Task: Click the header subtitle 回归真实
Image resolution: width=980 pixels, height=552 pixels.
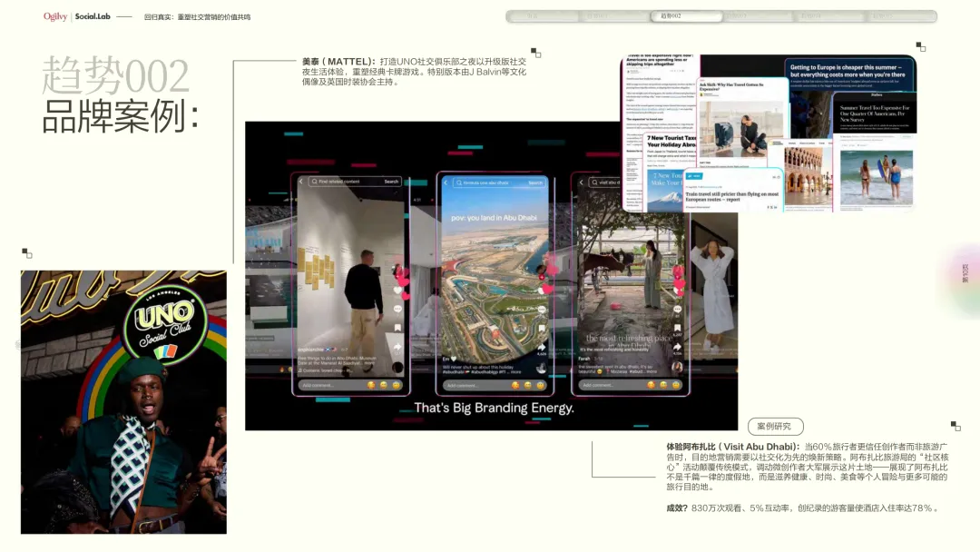Action: click(x=197, y=17)
